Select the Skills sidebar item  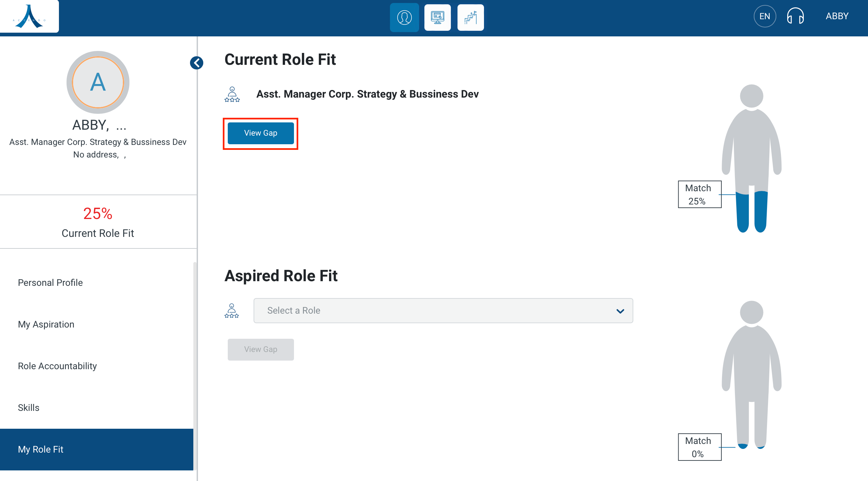pos(29,408)
